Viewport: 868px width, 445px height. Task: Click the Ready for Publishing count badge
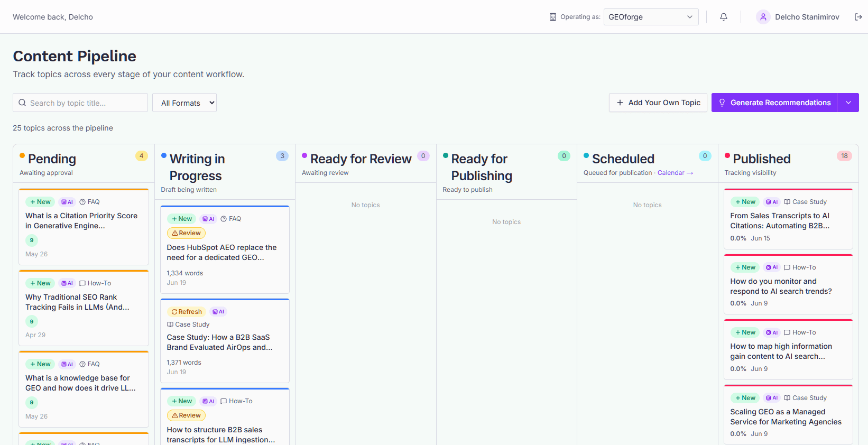pos(564,156)
